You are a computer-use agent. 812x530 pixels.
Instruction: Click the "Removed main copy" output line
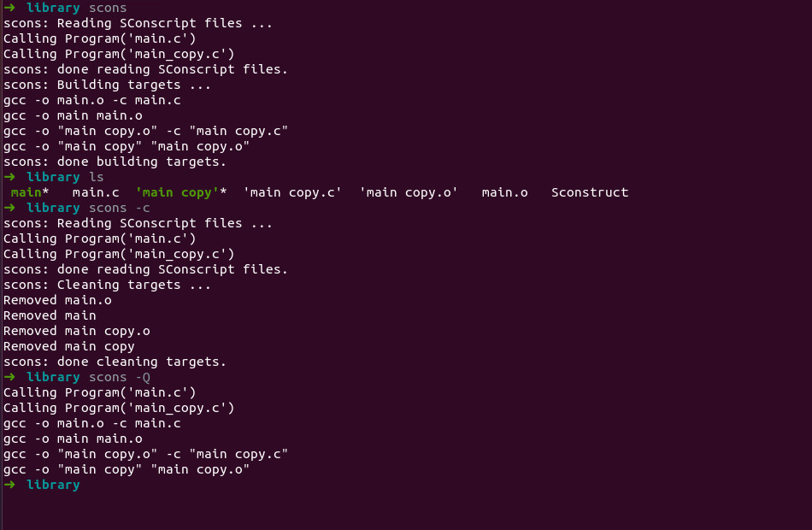click(69, 346)
